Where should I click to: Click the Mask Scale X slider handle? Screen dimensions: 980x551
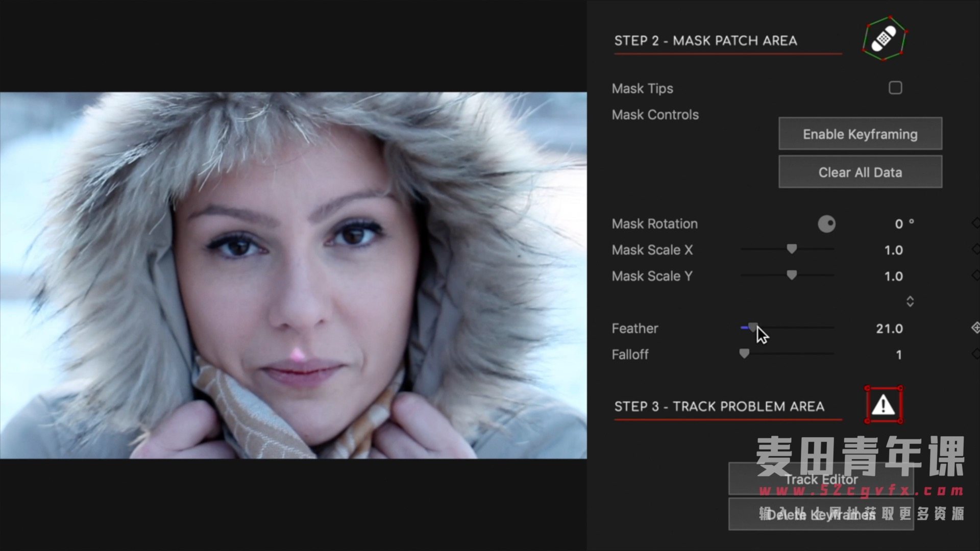click(792, 248)
